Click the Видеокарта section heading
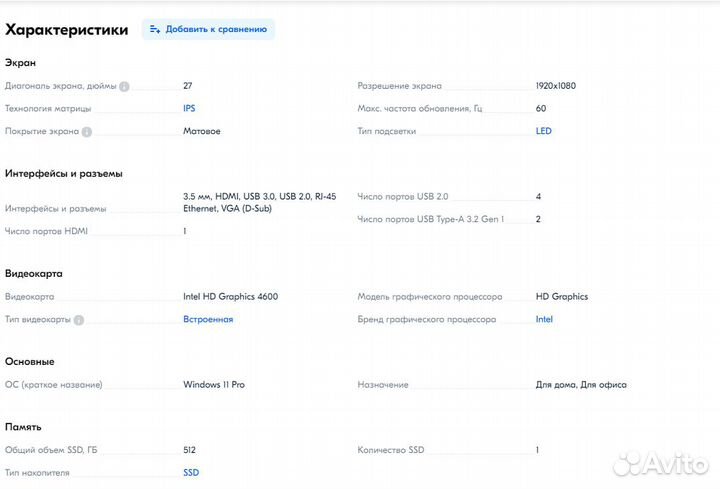Image resolution: width=720 pixels, height=489 pixels. point(34,273)
